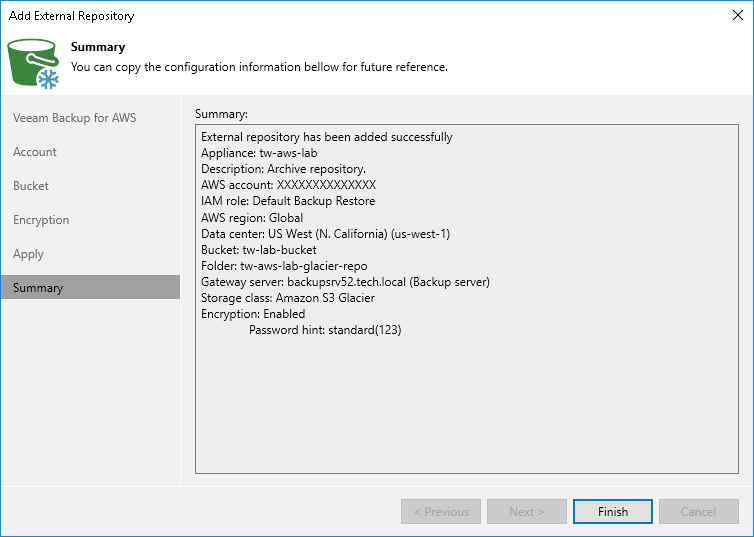Go to the Account step
Image resolution: width=754 pixels, height=537 pixels.
(35, 152)
